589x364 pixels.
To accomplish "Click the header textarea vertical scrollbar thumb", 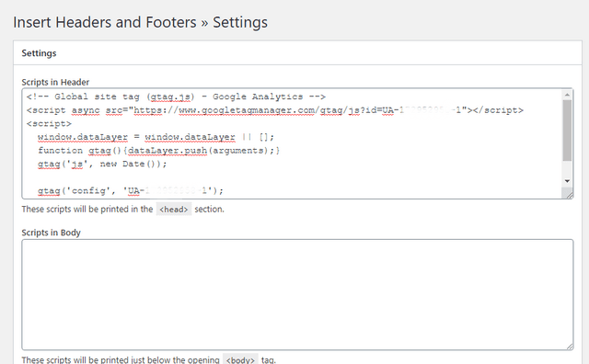I will (567, 131).
